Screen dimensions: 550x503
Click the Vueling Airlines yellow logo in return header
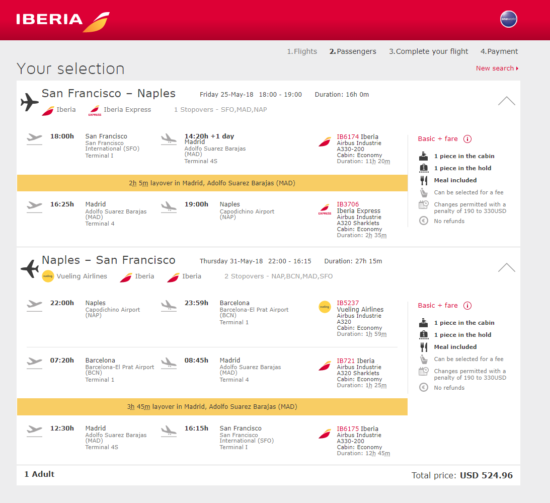coord(48,276)
